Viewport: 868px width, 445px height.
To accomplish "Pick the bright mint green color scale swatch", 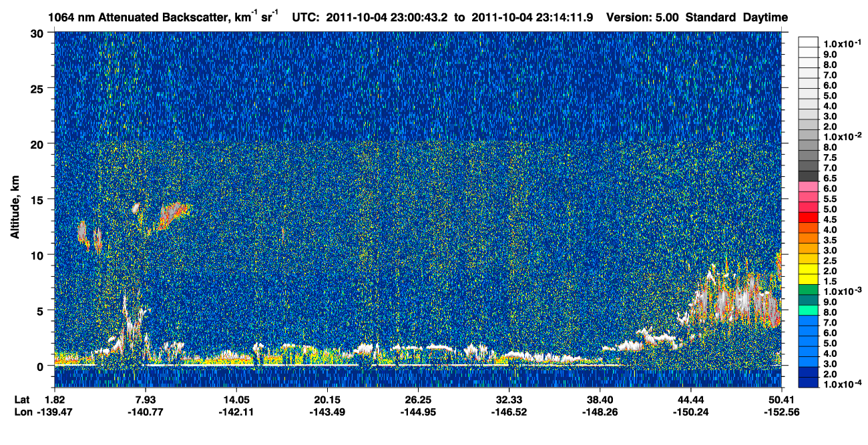I will click(809, 312).
